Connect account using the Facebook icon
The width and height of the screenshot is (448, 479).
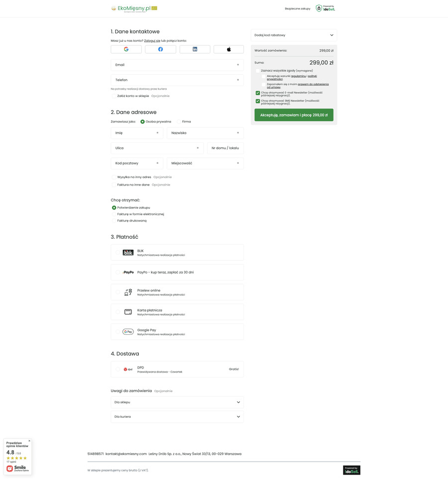click(160, 49)
